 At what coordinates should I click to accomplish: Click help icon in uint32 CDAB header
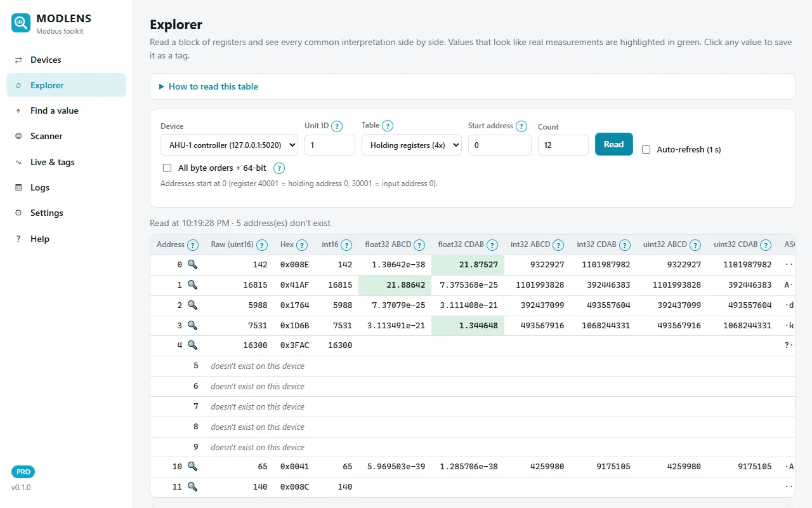click(766, 245)
